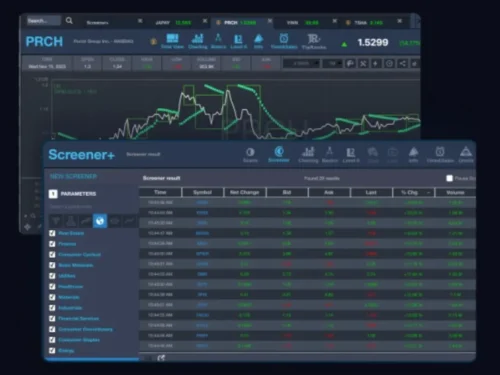Click the magnifier search icon in PRCH window
Viewport: 500px width, 375px height.
pyautogui.click(x=69, y=21)
